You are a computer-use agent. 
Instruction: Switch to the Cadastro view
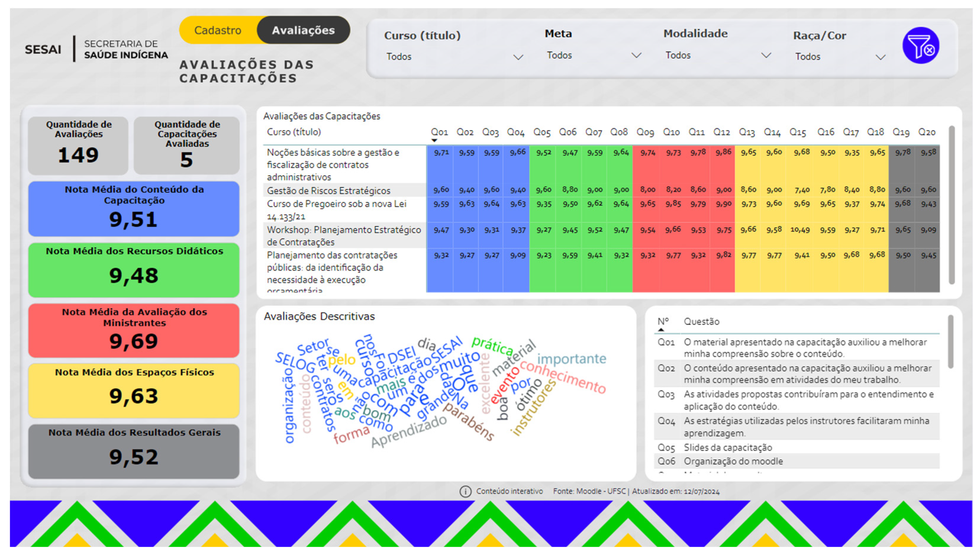tap(218, 30)
